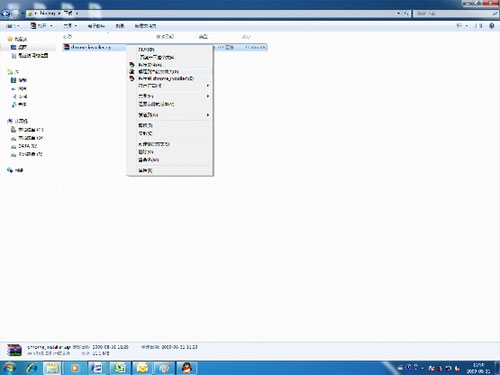Click the New folder toolbar button
The height and width of the screenshot is (375, 500).
pyautogui.click(x=145, y=26)
